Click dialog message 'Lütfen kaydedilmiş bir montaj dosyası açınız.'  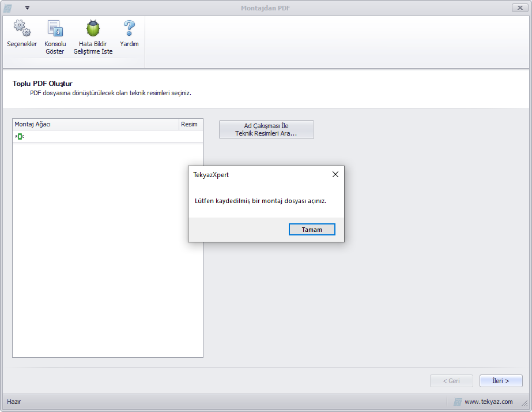coord(260,201)
